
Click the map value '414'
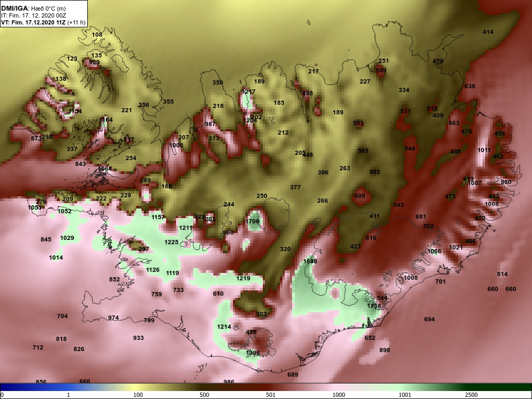tap(488, 32)
